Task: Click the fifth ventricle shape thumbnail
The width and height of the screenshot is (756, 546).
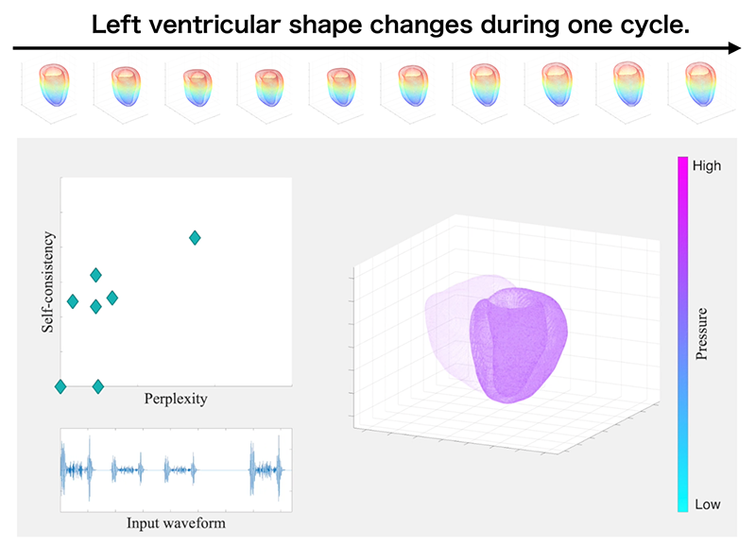Action: pos(341,87)
